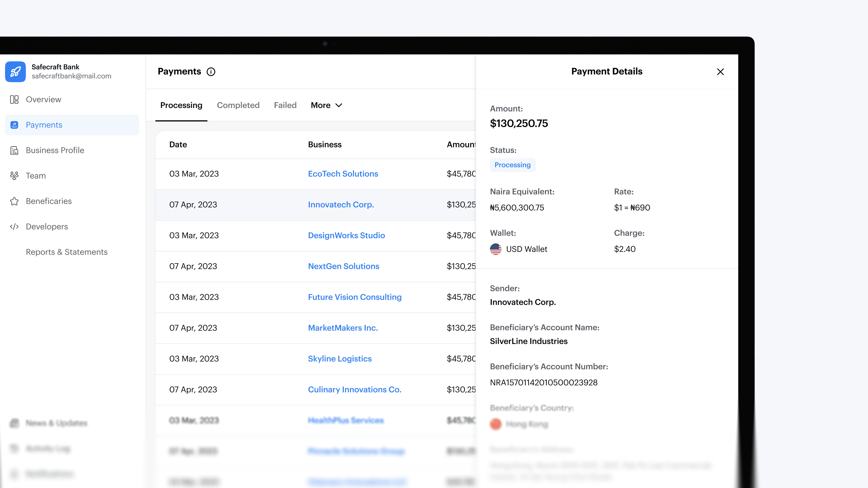Open Beneficaries in the sidebar
This screenshot has width=868, height=488.
(72, 201)
